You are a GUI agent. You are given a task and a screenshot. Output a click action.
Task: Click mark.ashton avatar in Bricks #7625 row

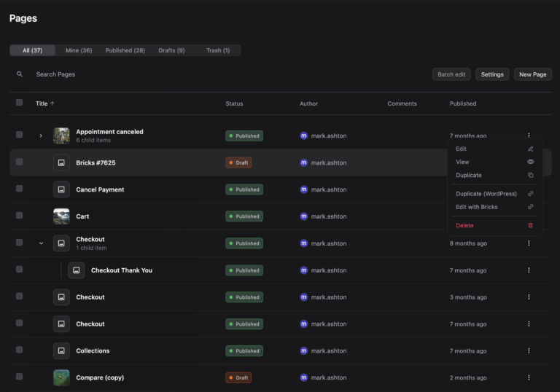(x=303, y=162)
